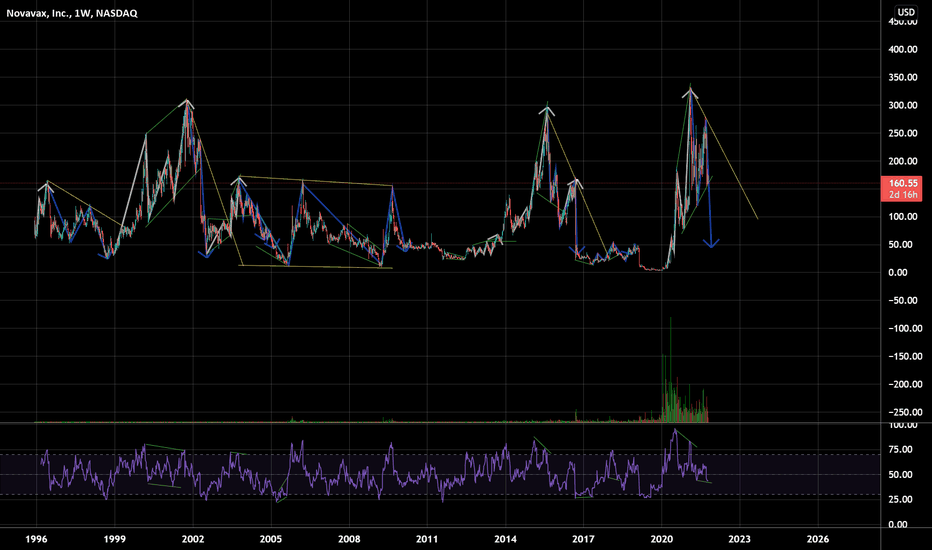Click the 250.00 price axis label
Screen dimensions: 932x550
click(903, 133)
